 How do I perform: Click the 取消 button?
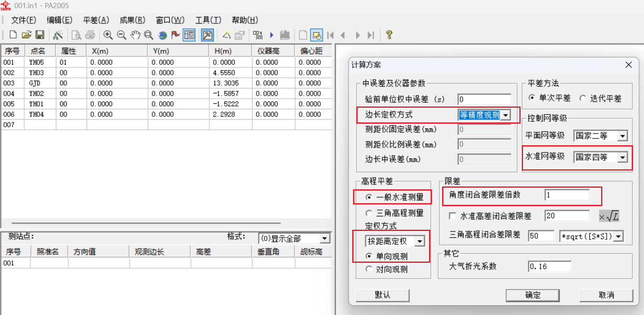click(x=606, y=295)
